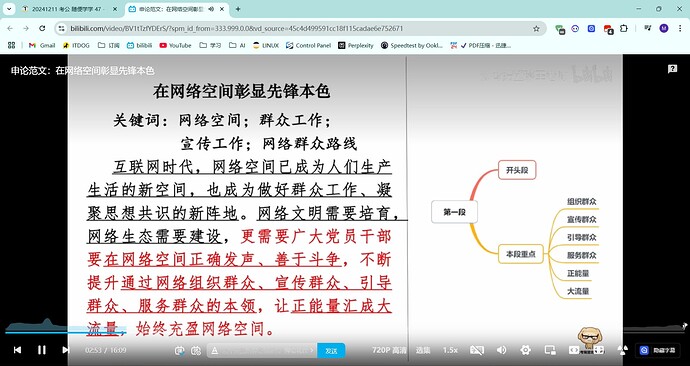
Task: Toggle subtitles in the player
Action: click(x=477, y=350)
